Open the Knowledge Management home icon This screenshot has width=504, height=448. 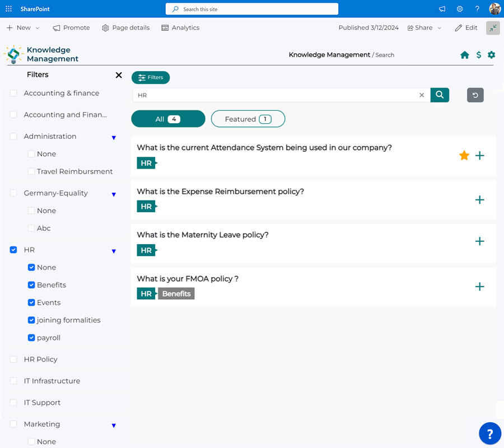[x=465, y=54]
